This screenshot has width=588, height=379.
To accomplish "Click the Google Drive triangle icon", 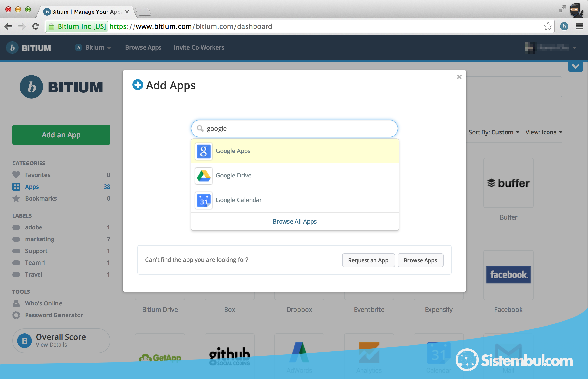I will tap(203, 176).
